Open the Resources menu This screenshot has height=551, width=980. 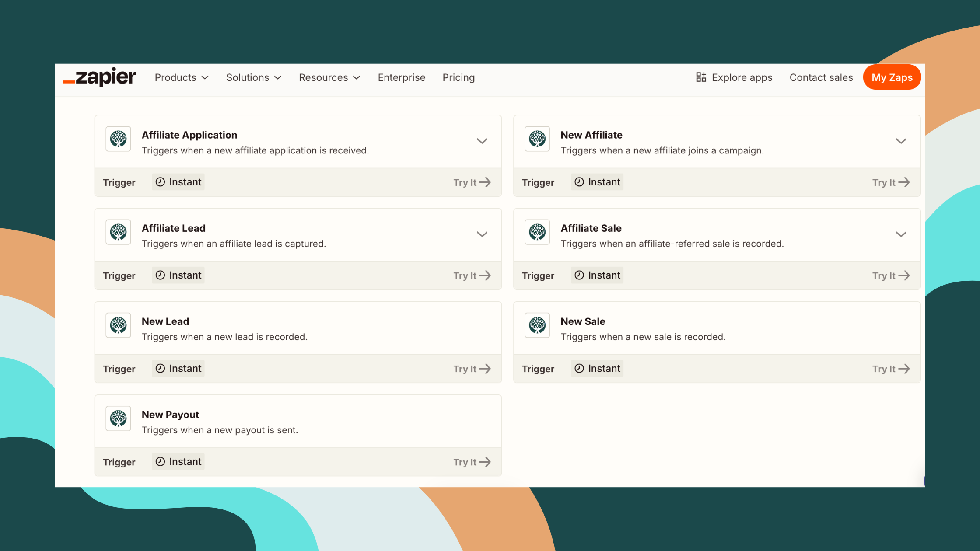tap(329, 77)
